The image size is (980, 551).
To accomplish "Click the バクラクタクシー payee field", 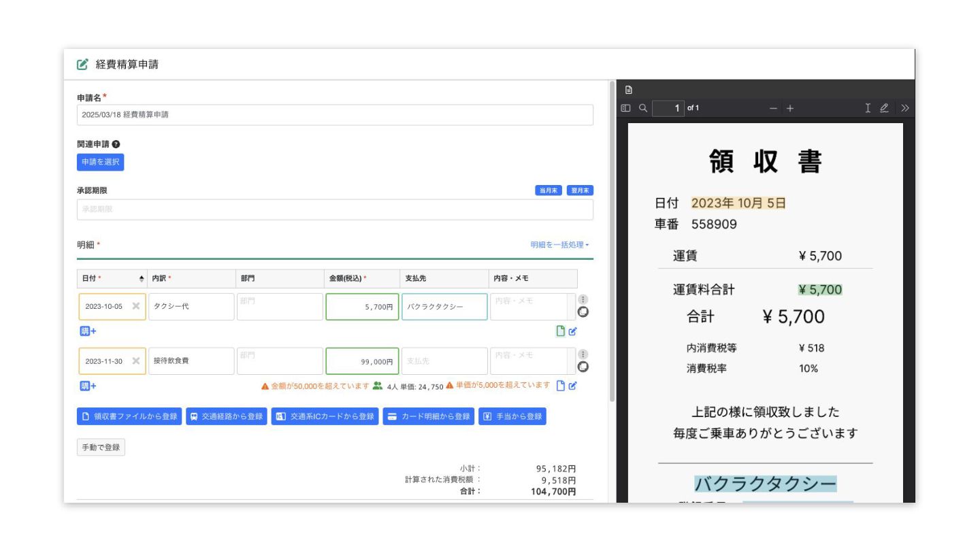I will [444, 307].
